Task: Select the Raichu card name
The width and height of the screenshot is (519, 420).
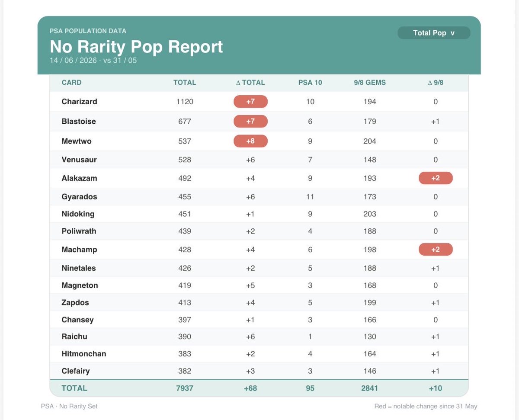Action: pyautogui.click(x=74, y=337)
